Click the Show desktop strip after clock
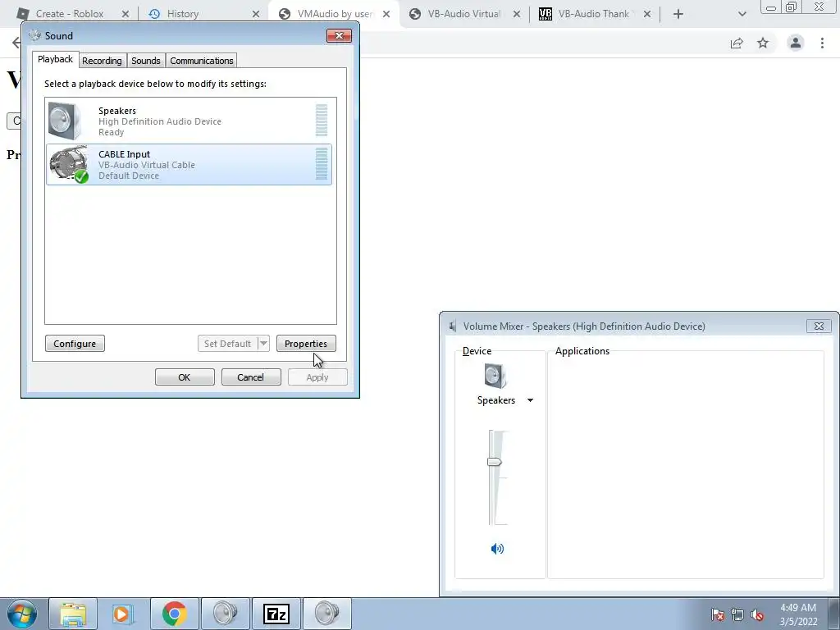Image resolution: width=840 pixels, height=630 pixels. pos(834,614)
